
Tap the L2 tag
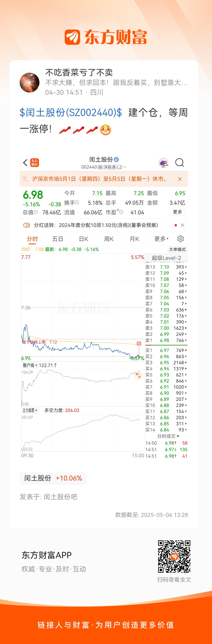click(119, 167)
